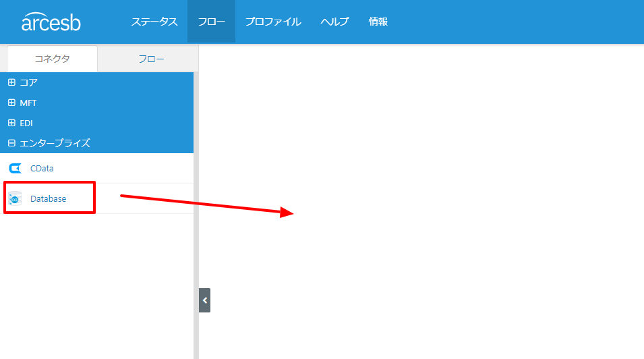Image resolution: width=644 pixels, height=359 pixels.
Task: Select the Database connector label
Action: click(x=48, y=198)
